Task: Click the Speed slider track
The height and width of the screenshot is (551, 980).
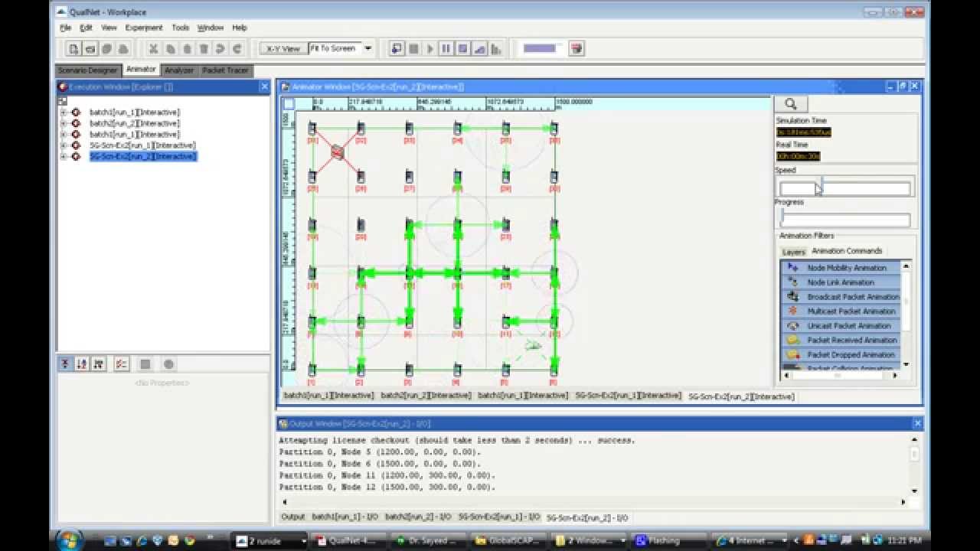Action: click(844, 188)
